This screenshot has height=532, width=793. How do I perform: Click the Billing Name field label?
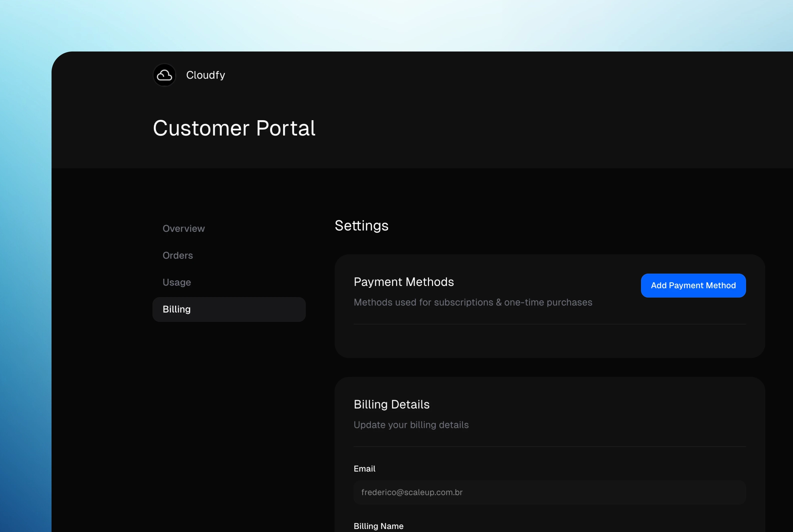pyautogui.click(x=378, y=526)
